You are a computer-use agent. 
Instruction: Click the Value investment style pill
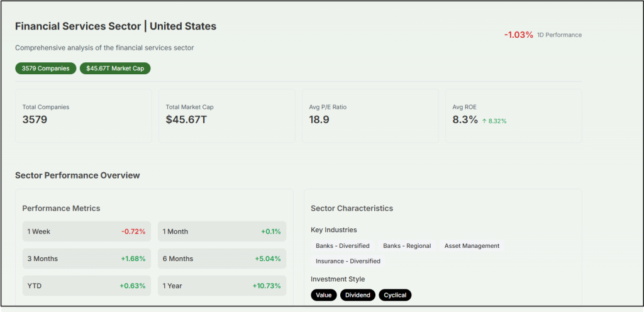tap(324, 295)
